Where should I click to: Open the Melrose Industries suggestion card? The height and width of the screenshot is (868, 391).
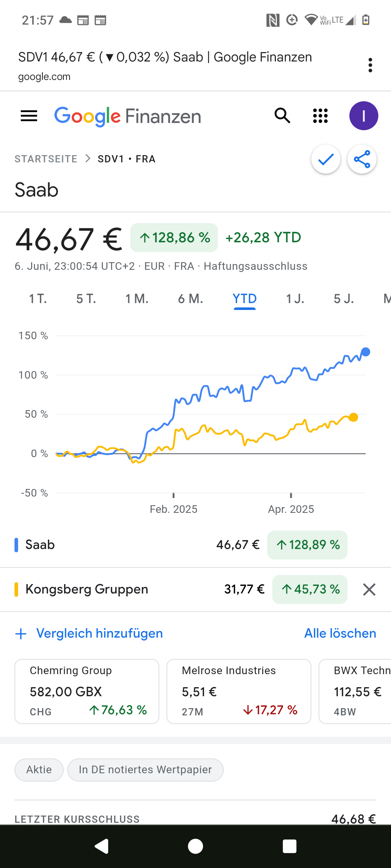(239, 692)
